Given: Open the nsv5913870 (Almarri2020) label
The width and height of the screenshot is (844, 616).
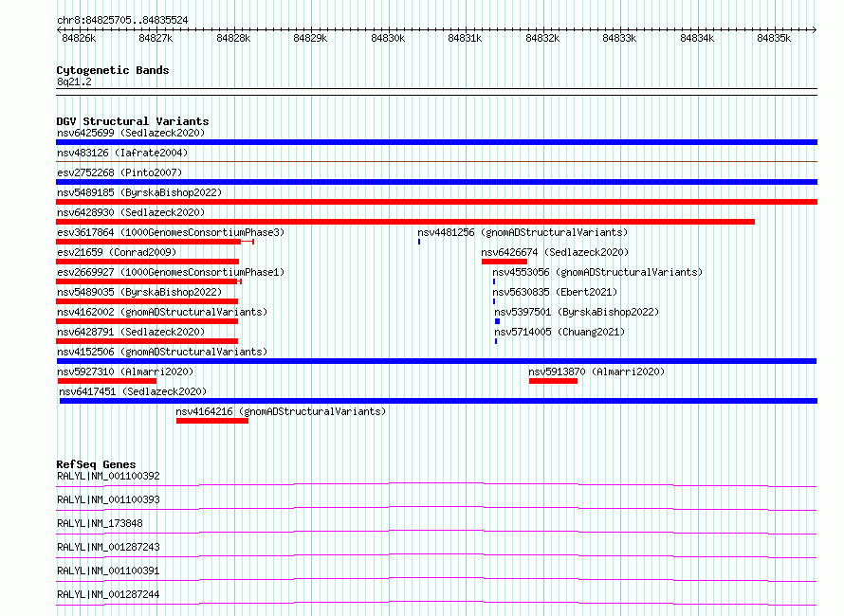Looking at the screenshot, I should (x=596, y=371).
